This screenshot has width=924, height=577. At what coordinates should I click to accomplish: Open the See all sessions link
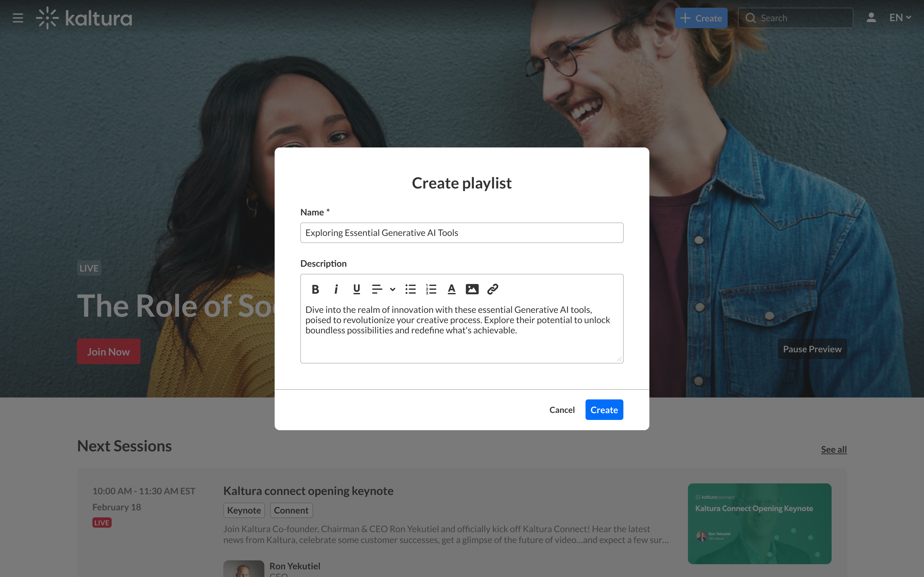[x=834, y=449]
